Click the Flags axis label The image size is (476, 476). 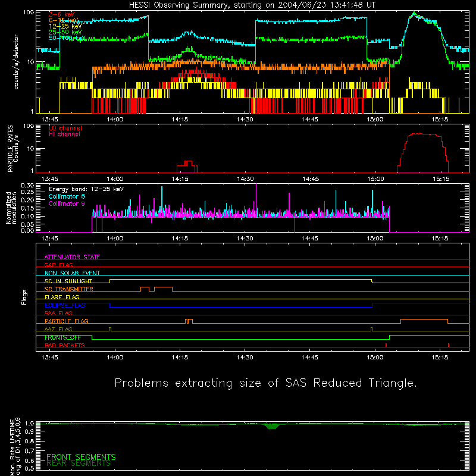pyautogui.click(x=24, y=297)
